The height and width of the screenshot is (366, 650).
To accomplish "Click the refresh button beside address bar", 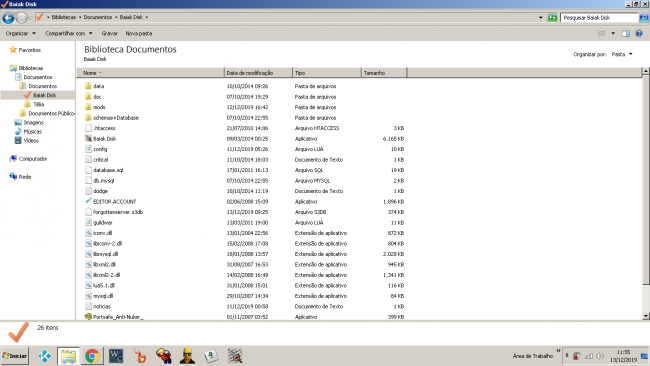I will (552, 18).
